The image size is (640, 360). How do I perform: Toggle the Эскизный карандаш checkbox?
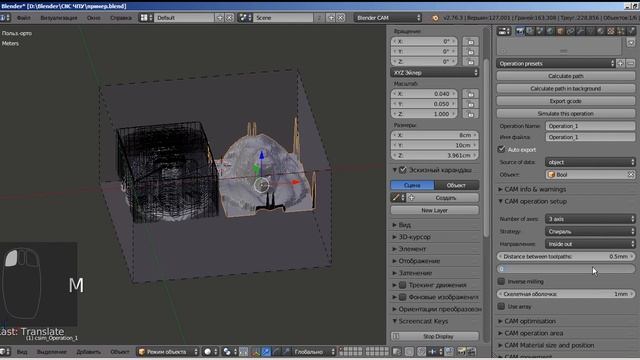403,170
